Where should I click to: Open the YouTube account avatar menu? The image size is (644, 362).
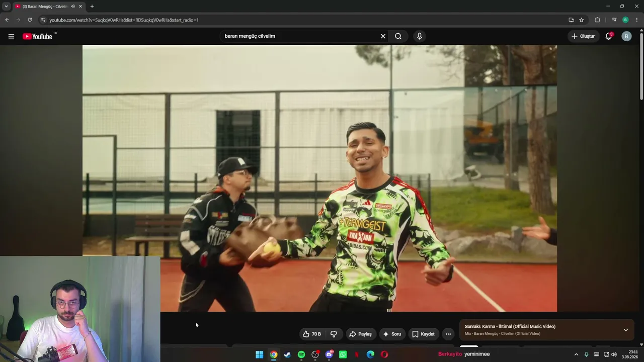[x=626, y=36]
